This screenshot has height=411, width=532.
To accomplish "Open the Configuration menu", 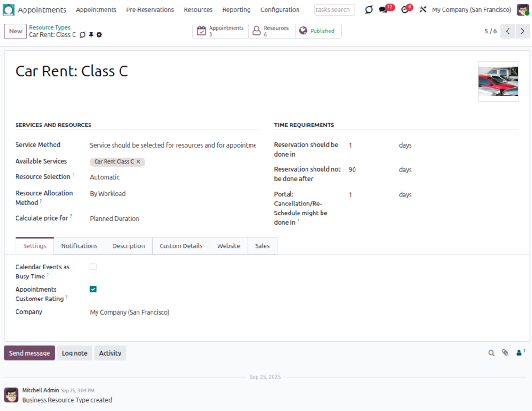I will pyautogui.click(x=280, y=10).
